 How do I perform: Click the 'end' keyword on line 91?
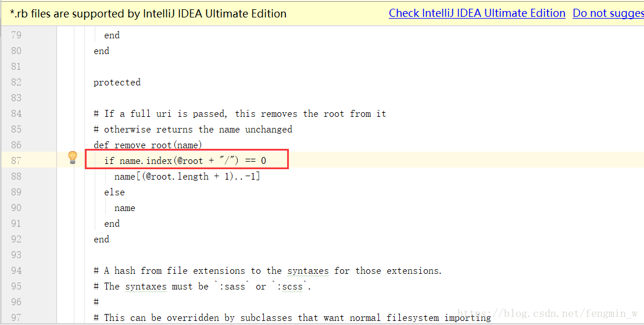click(112, 223)
